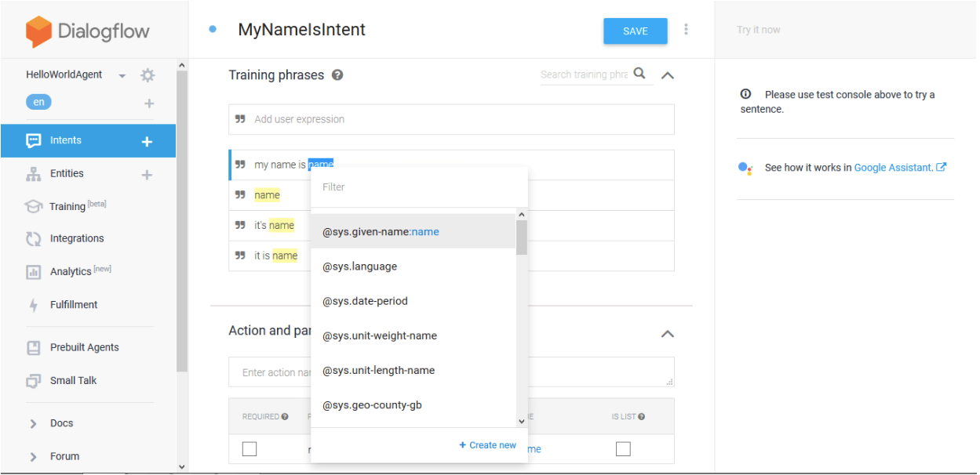Open the agent settings gear
Image resolution: width=980 pixels, height=475 pixels.
pyautogui.click(x=147, y=74)
